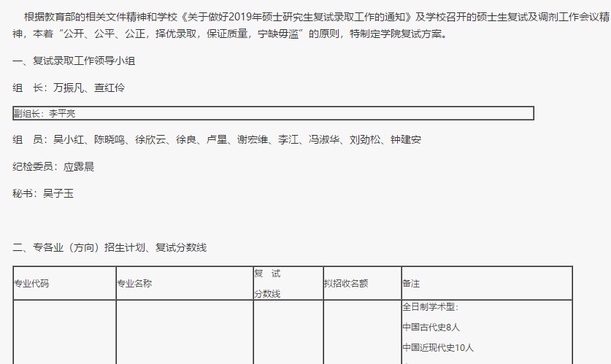Image resolution: width=611 pixels, height=364 pixels.
Task: Select the name 徐欣云 in the member list
Action: 150,140
